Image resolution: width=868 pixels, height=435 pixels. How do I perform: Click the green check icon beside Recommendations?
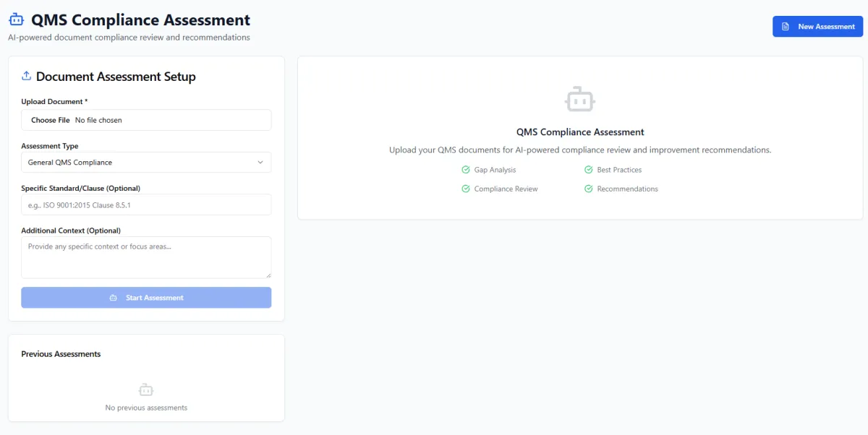pos(589,189)
